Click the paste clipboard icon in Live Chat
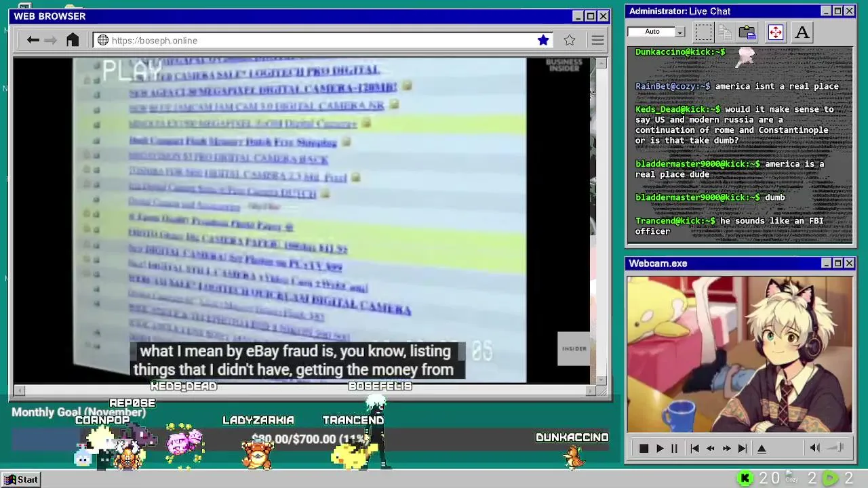Viewport: 868px width, 488px height. (747, 32)
